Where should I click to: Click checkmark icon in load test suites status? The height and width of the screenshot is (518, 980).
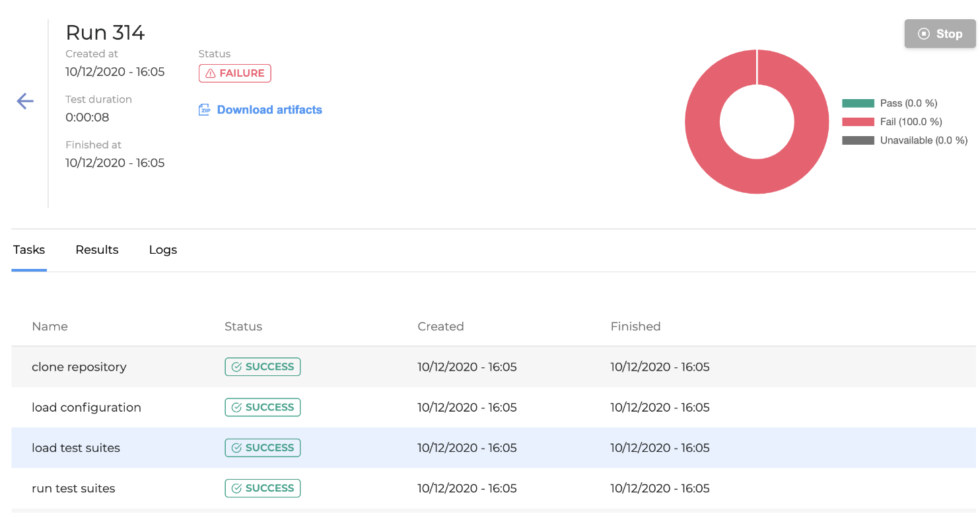pos(236,448)
